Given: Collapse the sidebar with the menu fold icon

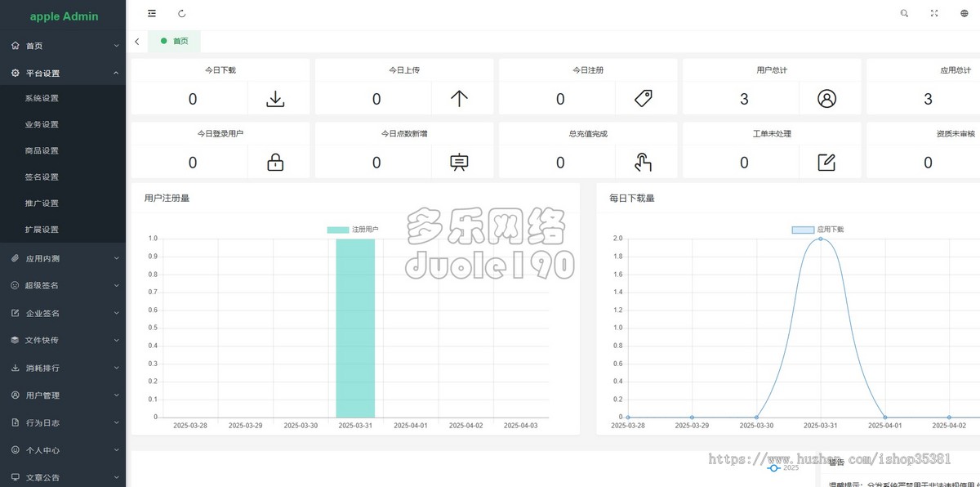Looking at the screenshot, I should [152, 13].
